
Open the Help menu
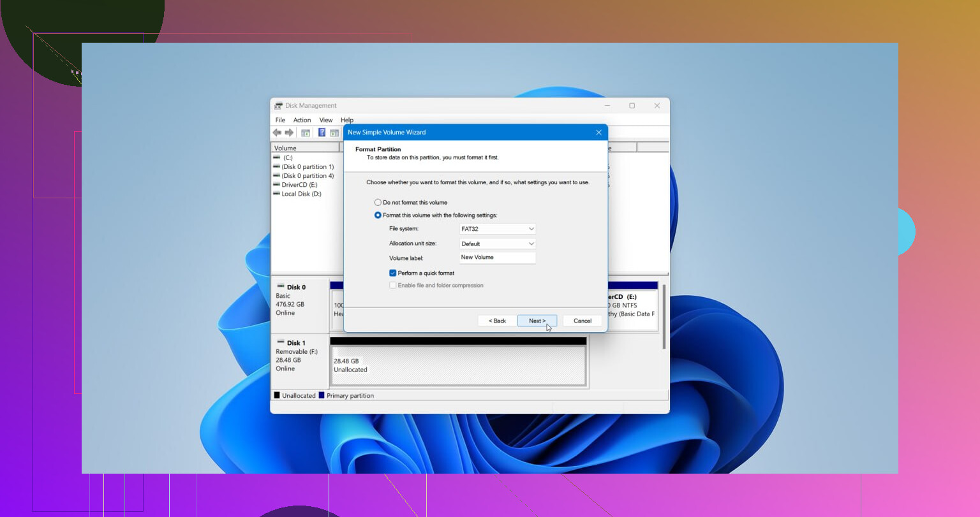pyautogui.click(x=347, y=120)
